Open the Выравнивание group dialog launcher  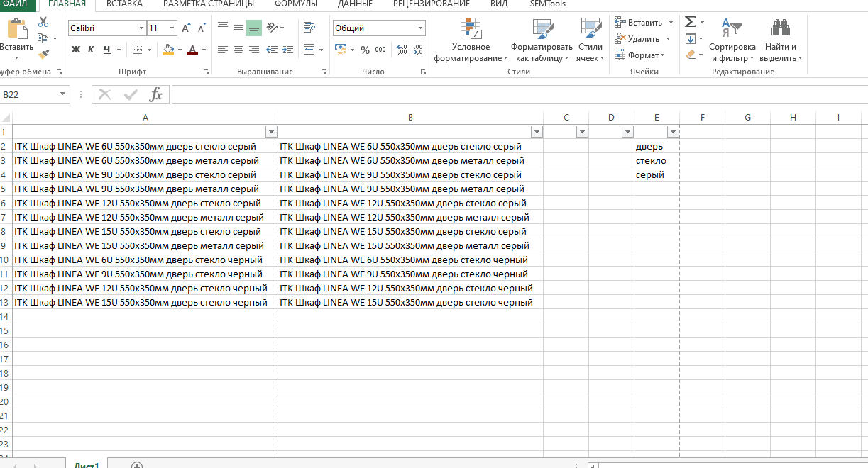(x=324, y=72)
